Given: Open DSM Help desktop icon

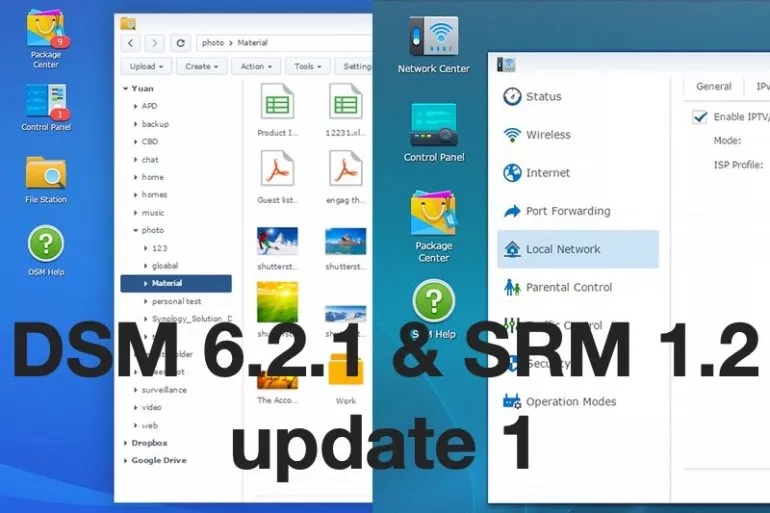Looking at the screenshot, I should [x=46, y=250].
